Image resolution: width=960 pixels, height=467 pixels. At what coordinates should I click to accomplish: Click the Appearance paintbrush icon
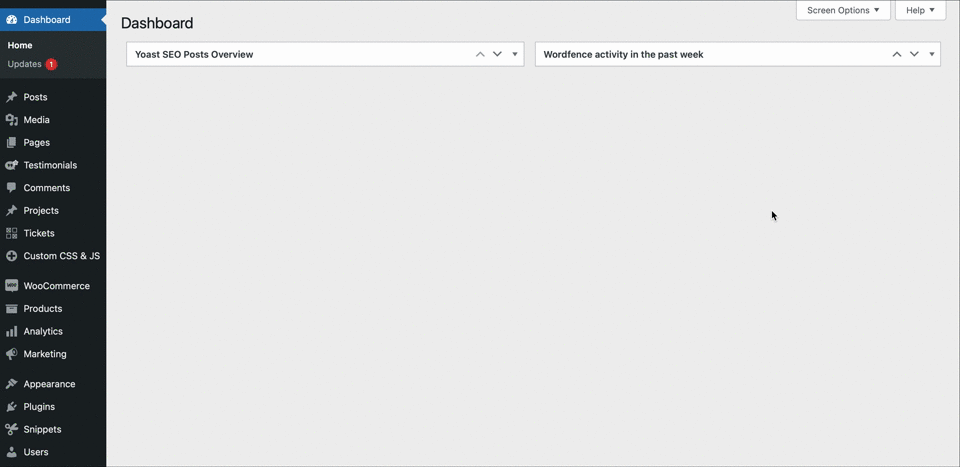12,384
